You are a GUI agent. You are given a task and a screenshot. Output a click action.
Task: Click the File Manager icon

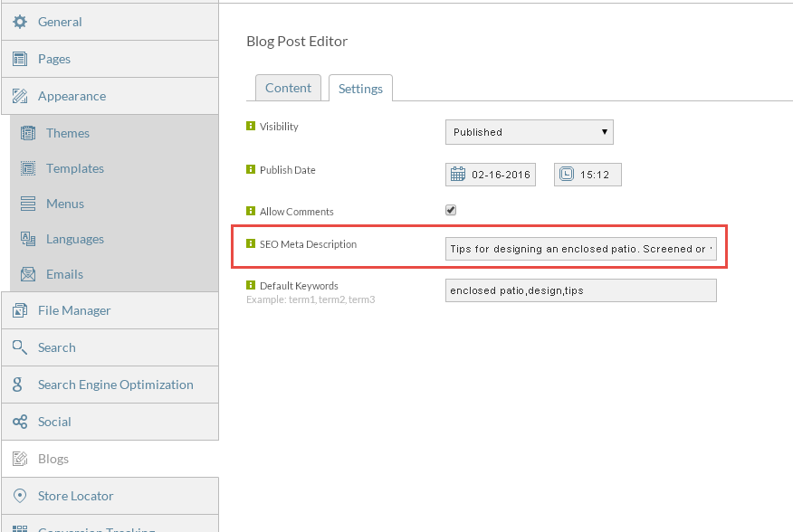pos(20,310)
